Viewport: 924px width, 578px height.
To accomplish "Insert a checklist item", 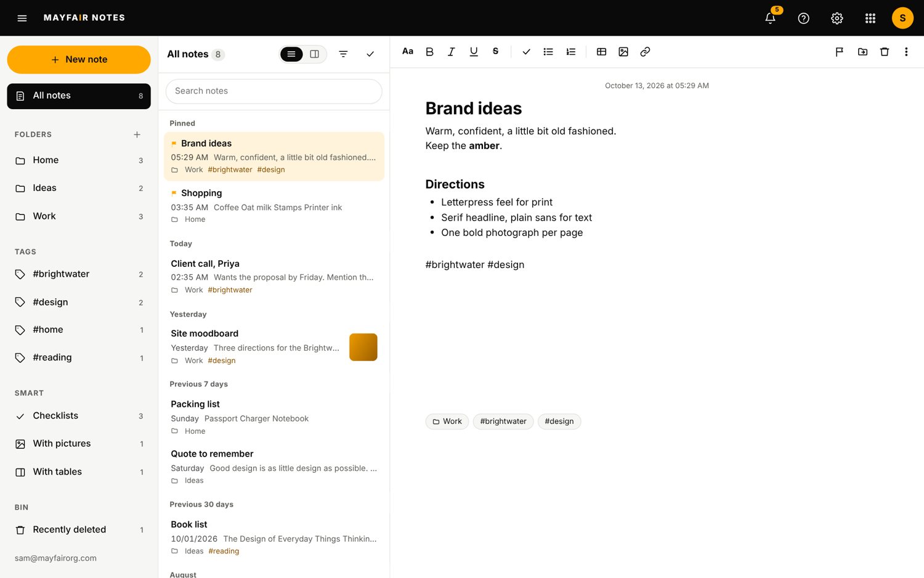I will pos(526,52).
